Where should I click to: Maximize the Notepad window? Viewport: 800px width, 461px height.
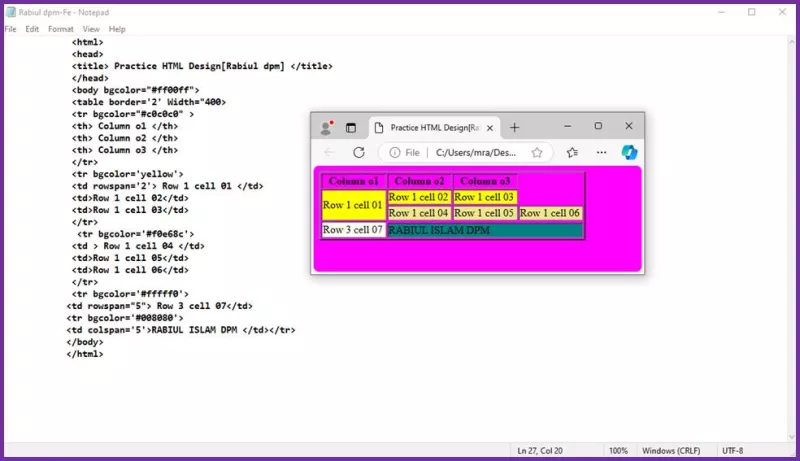(752, 12)
